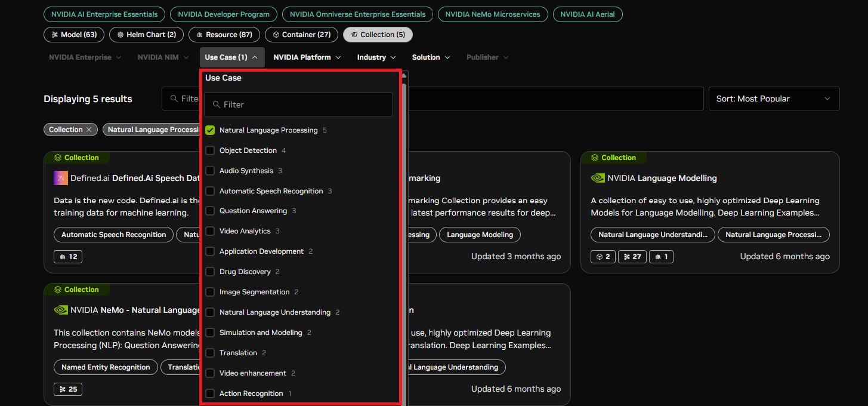
Task: Select the Question Answering checkbox
Action: point(210,211)
